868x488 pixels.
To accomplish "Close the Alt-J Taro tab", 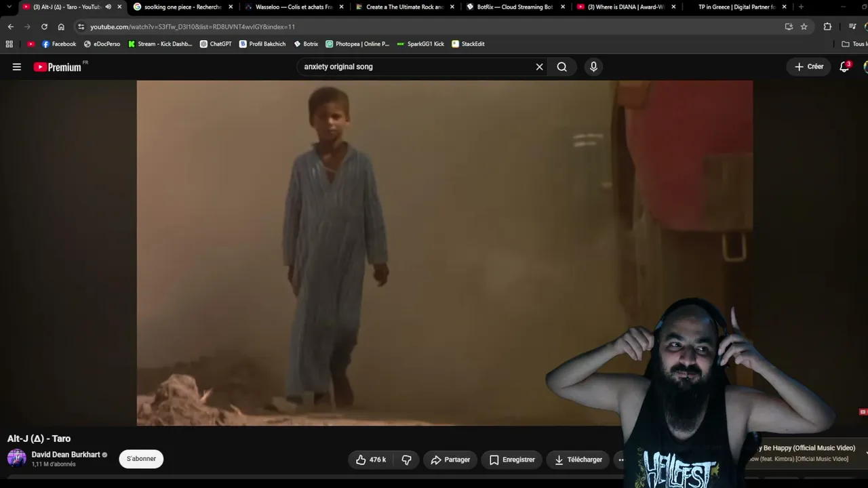I will (119, 7).
